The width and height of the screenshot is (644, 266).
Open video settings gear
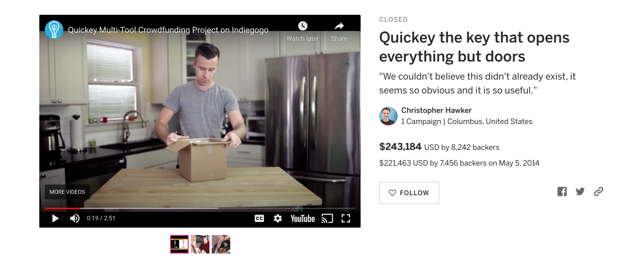(278, 219)
